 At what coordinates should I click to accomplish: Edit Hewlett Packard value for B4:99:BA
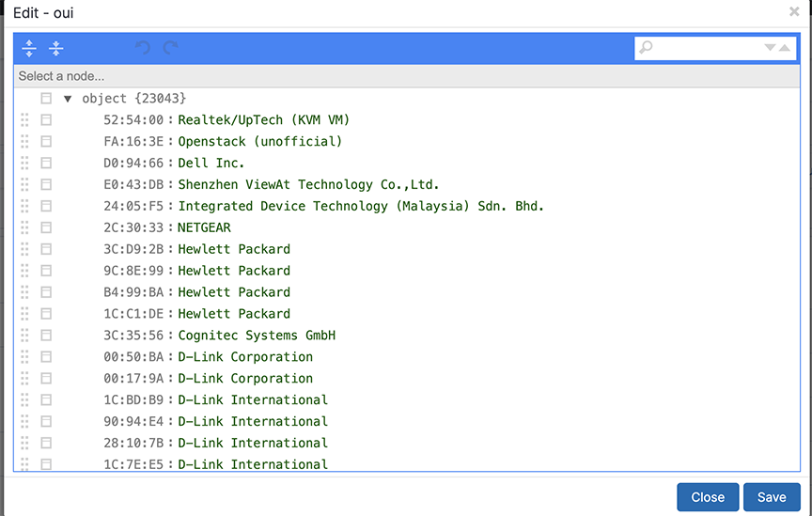pos(234,292)
